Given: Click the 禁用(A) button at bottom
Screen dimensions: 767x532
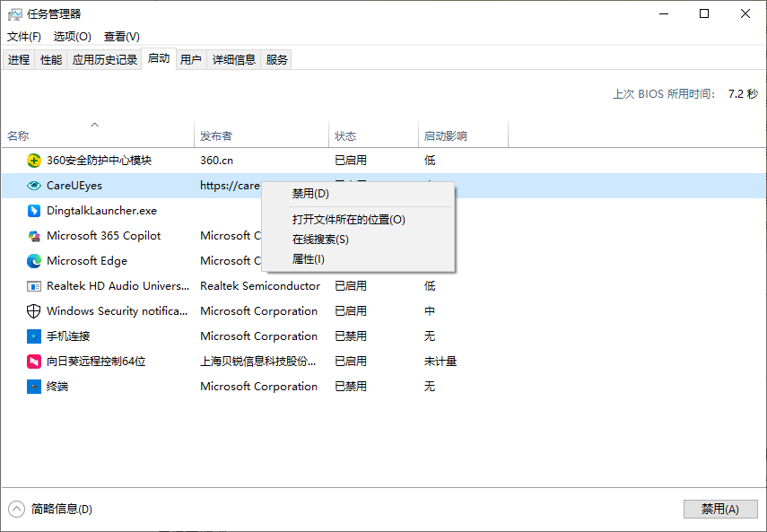Looking at the screenshot, I should (720, 509).
